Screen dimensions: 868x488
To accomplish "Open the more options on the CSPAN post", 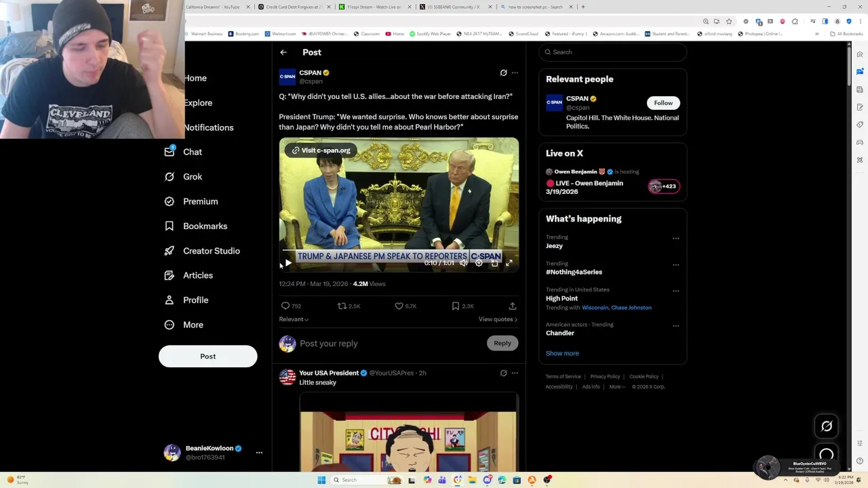I will 515,73.
